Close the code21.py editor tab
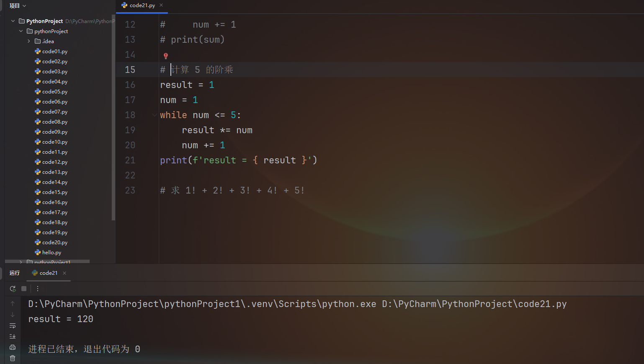The image size is (644, 364). point(161,5)
